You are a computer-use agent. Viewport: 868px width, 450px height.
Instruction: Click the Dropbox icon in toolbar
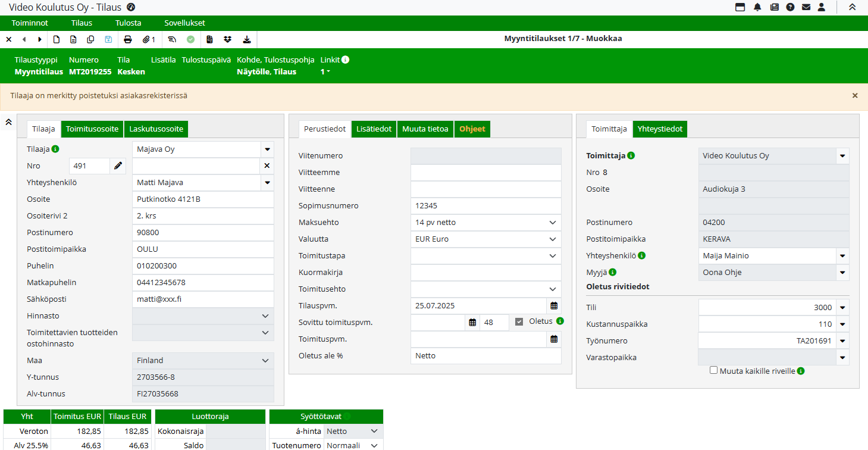[x=227, y=40]
